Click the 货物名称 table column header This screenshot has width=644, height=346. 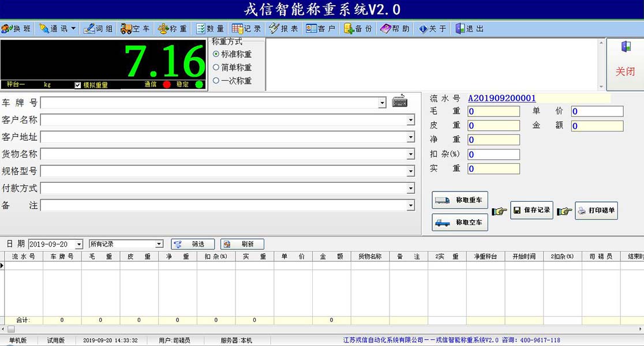point(370,257)
